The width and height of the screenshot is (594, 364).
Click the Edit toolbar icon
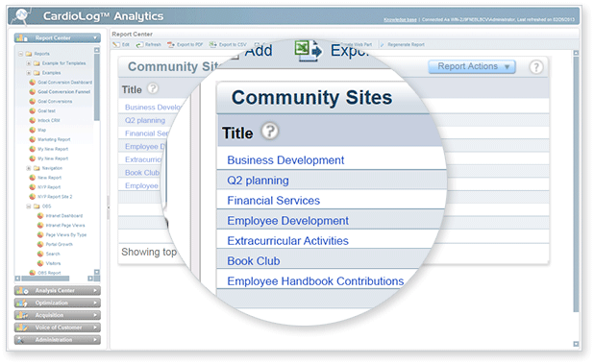click(115, 44)
